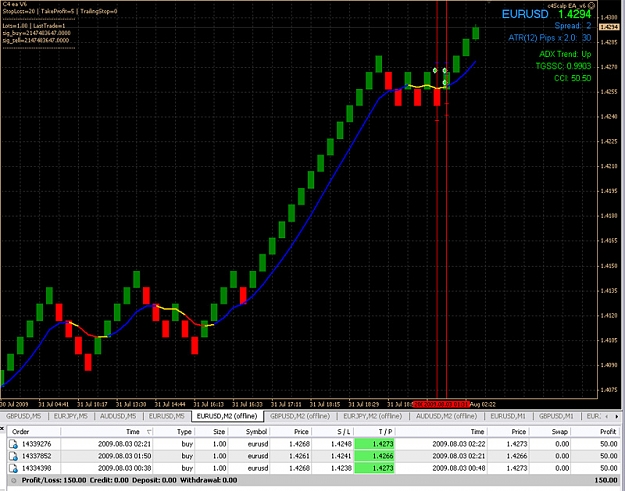Click the order icon for 14334398
Image resolution: width=625 pixels, height=491 pixels.
point(13,468)
